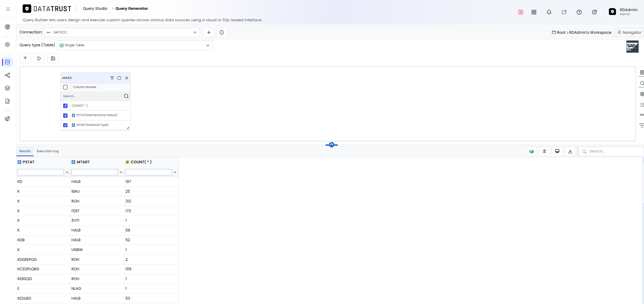Maximize the MARA table box

pos(119,78)
